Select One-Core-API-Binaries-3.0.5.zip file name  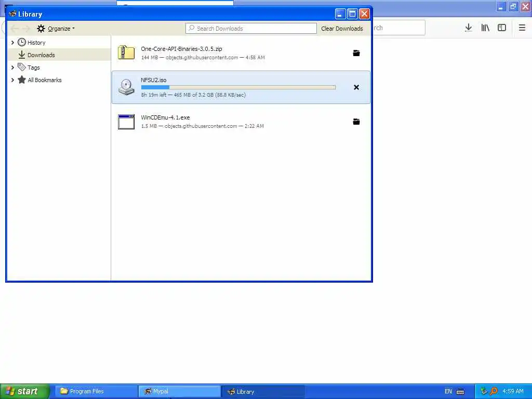click(181, 49)
